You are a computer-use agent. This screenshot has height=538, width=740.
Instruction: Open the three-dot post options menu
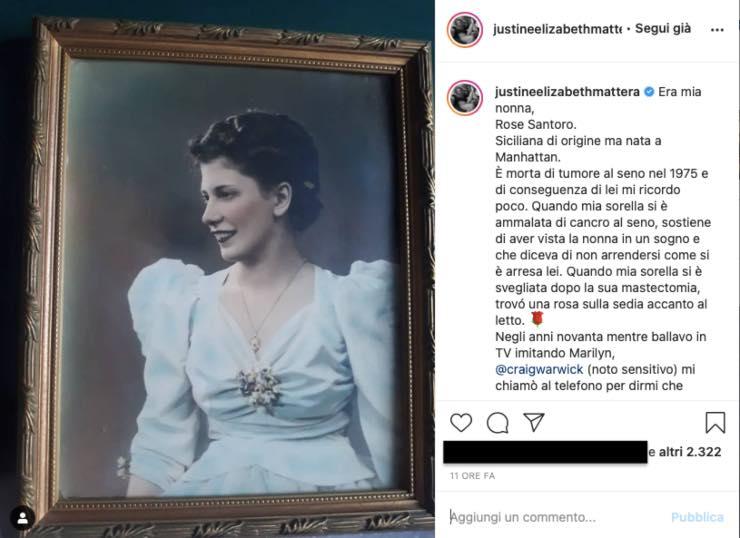pyautogui.click(x=717, y=30)
